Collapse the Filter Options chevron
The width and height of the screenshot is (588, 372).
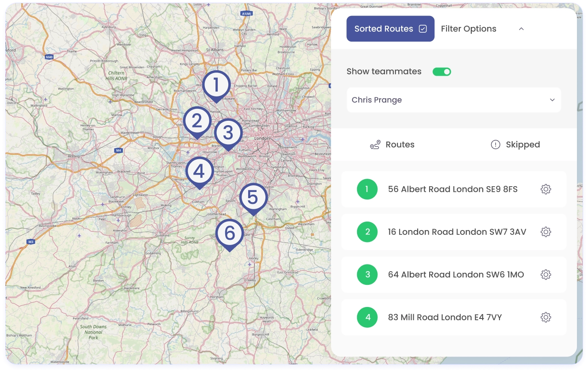(x=521, y=29)
